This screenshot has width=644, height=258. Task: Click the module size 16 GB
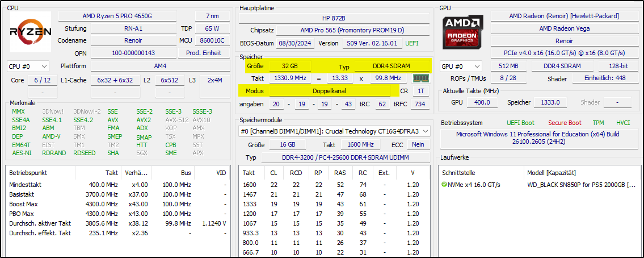pyautogui.click(x=288, y=144)
